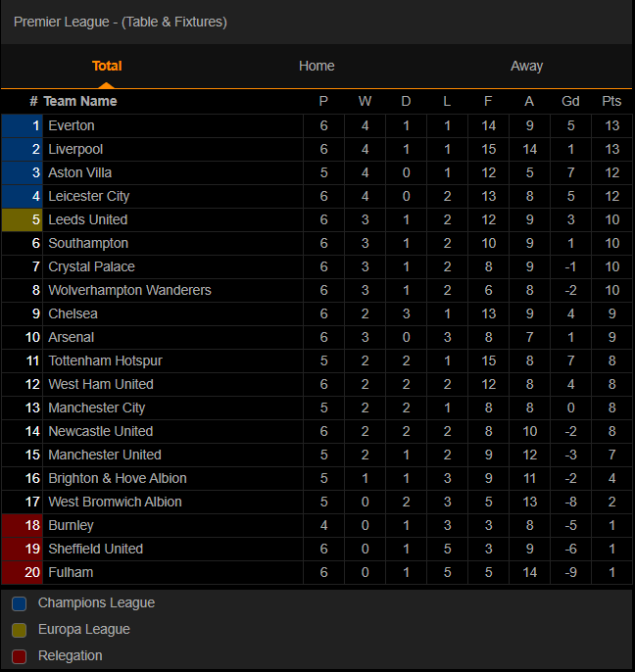Open the Brighton & Hove Albion link

(x=118, y=478)
